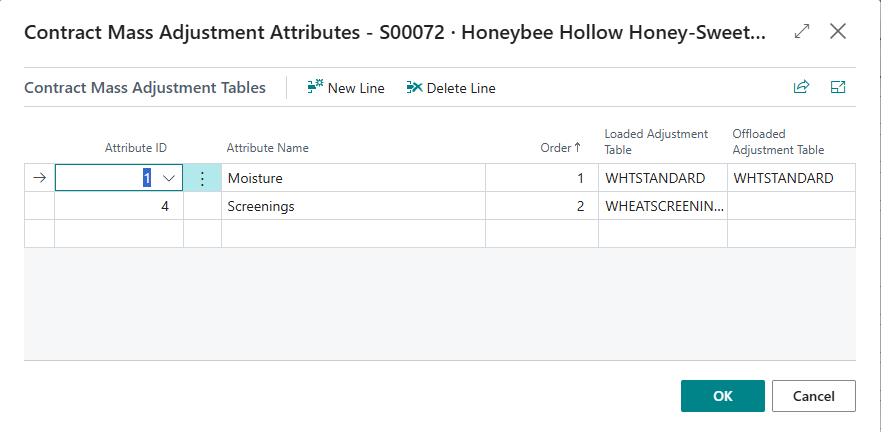Open the three-dot row menu for Moisture

click(x=202, y=178)
